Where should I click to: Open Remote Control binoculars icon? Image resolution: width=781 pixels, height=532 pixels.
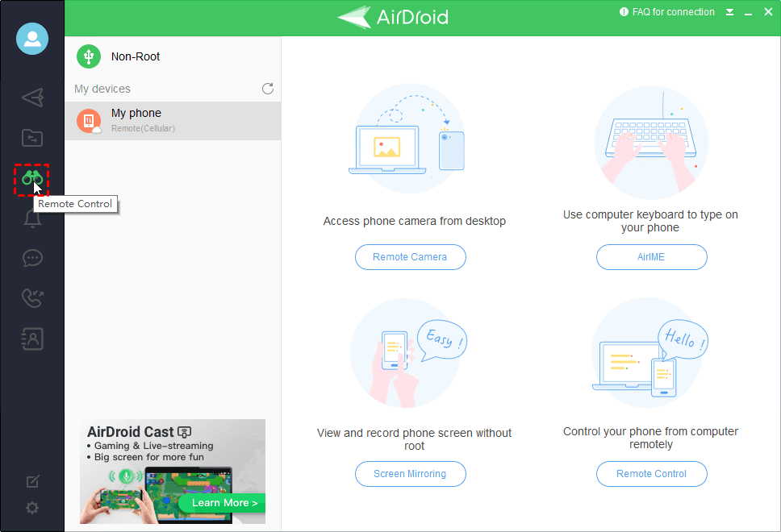[x=32, y=177]
